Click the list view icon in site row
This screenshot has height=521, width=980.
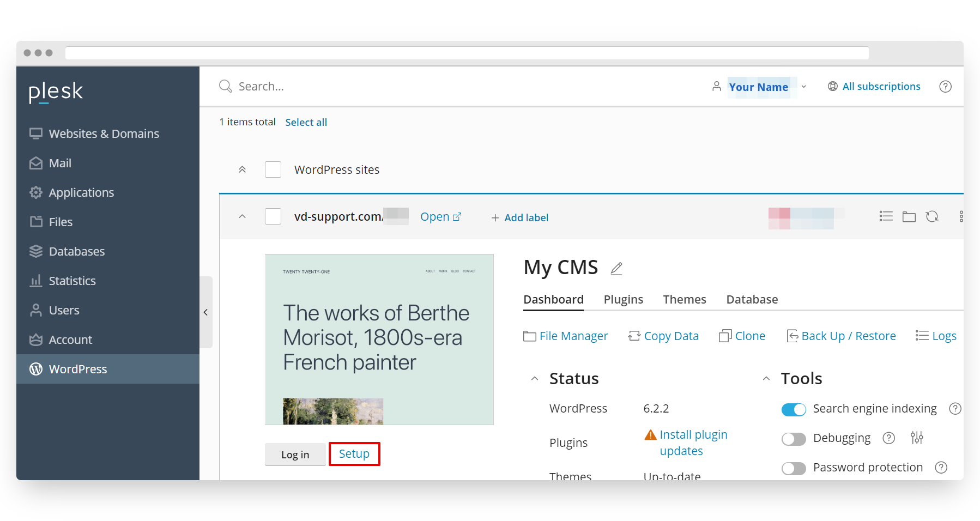(x=886, y=216)
